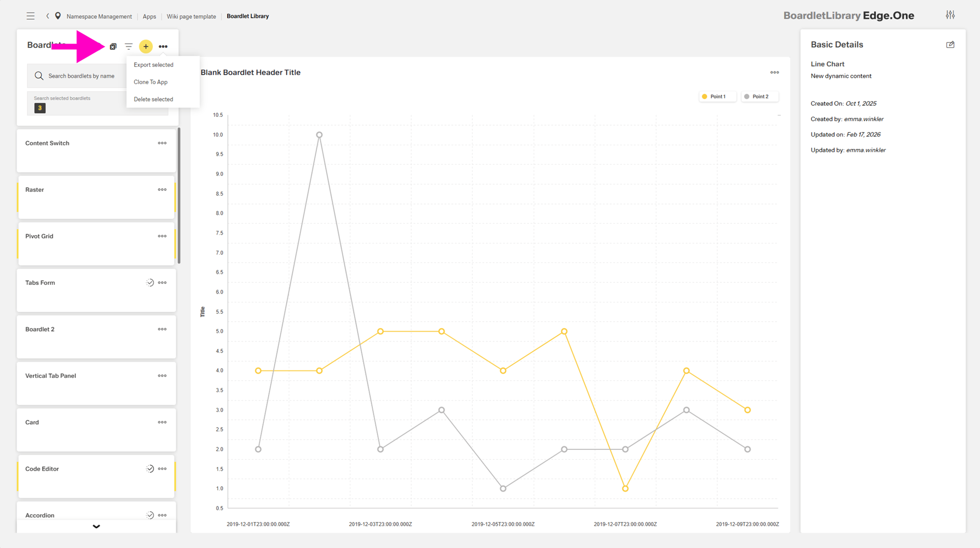
Task: Open the chart's three-dot options menu
Action: point(774,73)
